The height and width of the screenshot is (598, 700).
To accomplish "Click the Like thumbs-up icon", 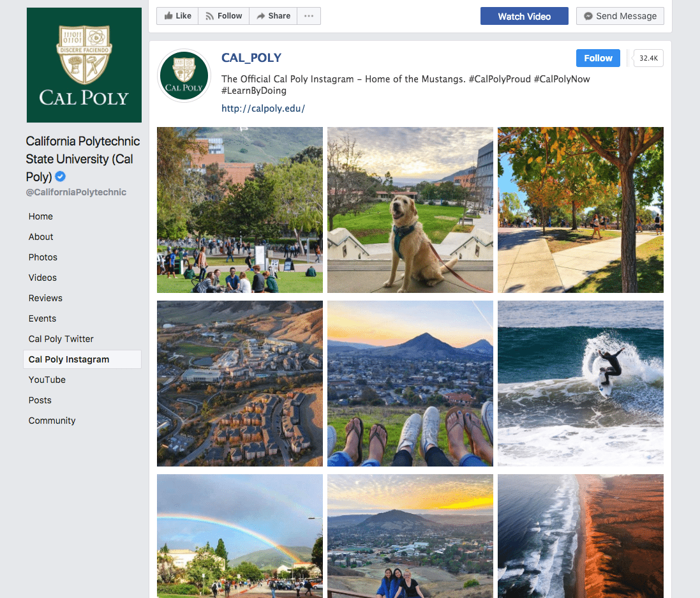I will tap(168, 16).
